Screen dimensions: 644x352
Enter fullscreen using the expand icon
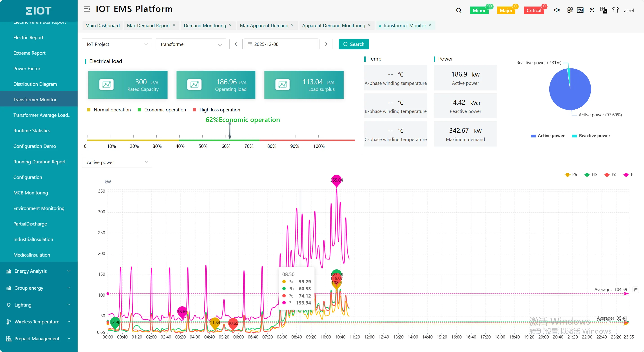click(x=592, y=10)
